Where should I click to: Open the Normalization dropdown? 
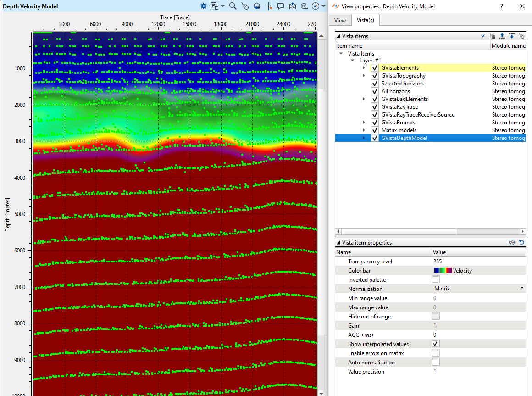pos(522,289)
